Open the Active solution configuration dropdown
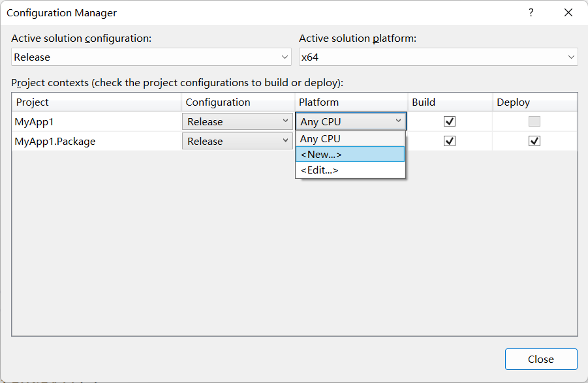 point(151,57)
